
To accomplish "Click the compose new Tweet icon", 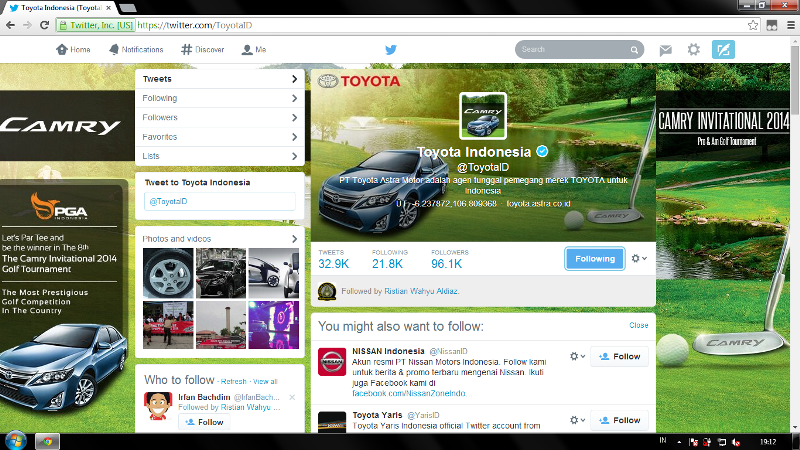I will pyautogui.click(x=723, y=49).
